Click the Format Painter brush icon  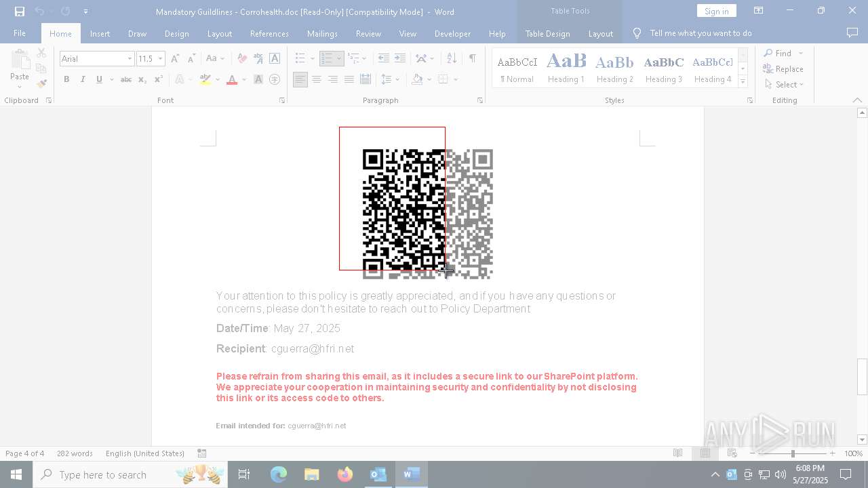(41, 83)
